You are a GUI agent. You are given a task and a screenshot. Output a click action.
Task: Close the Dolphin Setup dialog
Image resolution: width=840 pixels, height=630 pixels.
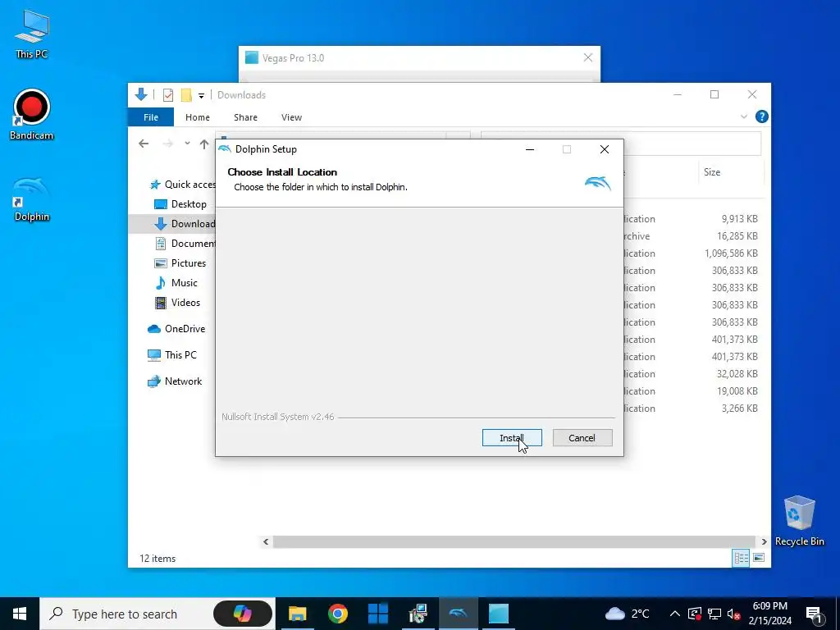coord(605,149)
